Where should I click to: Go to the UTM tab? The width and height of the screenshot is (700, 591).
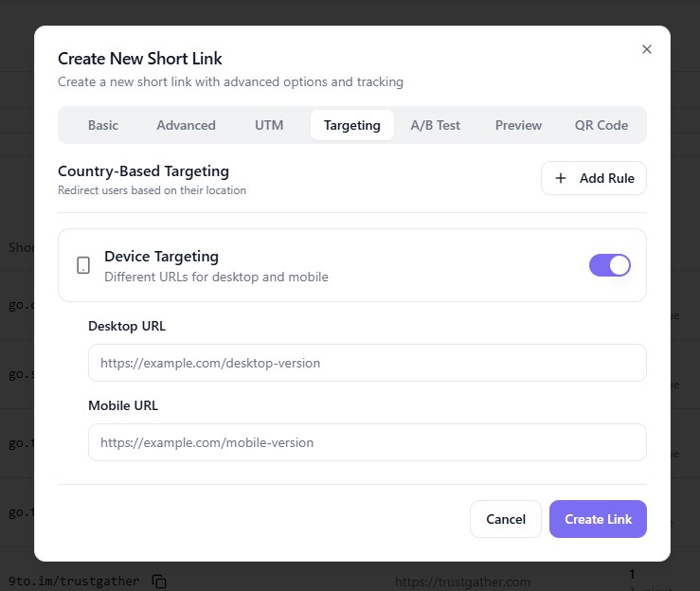click(269, 125)
